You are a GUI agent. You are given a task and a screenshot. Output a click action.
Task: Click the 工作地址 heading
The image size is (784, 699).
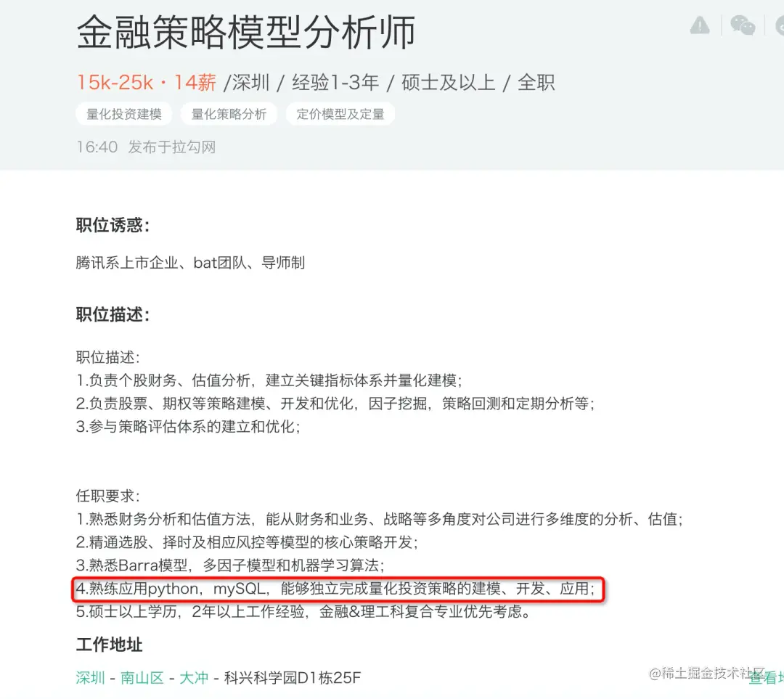coord(110,645)
